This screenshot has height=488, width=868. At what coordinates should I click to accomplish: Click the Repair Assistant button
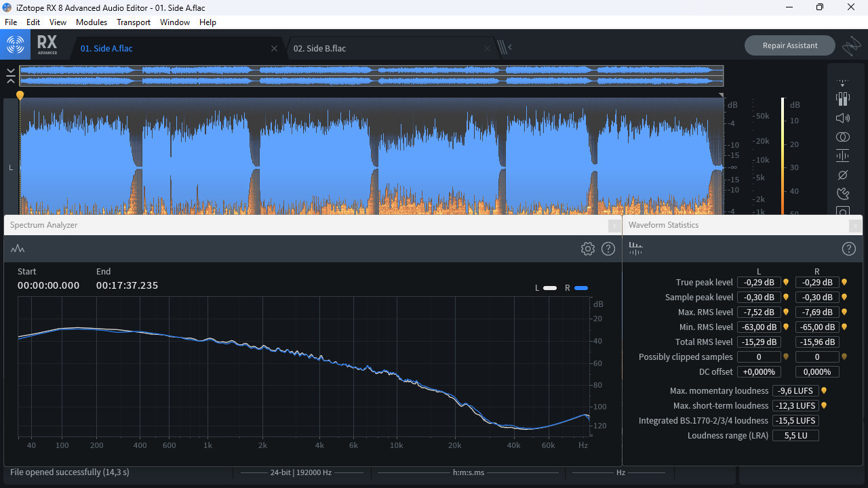789,45
